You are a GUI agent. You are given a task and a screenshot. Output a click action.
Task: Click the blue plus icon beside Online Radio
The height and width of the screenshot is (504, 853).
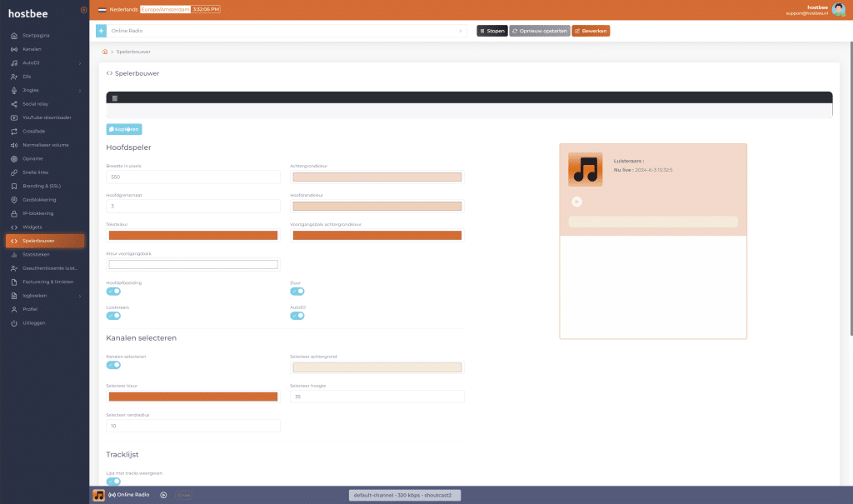pyautogui.click(x=101, y=31)
